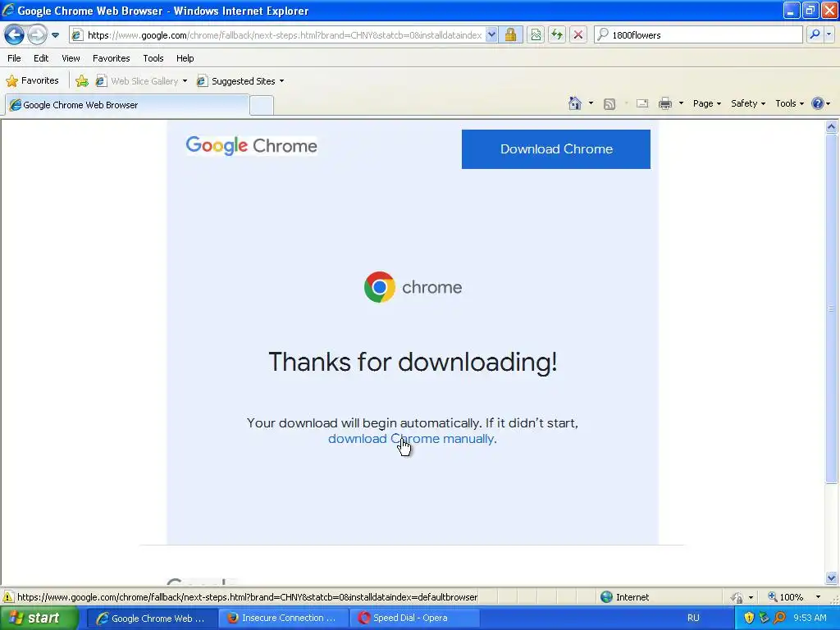Click the Print icon

(664, 103)
